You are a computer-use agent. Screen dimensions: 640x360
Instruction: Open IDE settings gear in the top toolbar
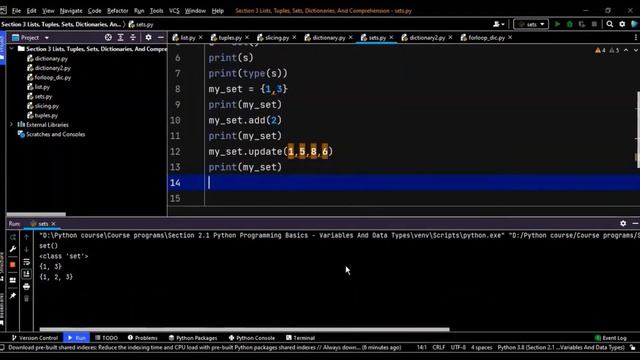coord(622,24)
